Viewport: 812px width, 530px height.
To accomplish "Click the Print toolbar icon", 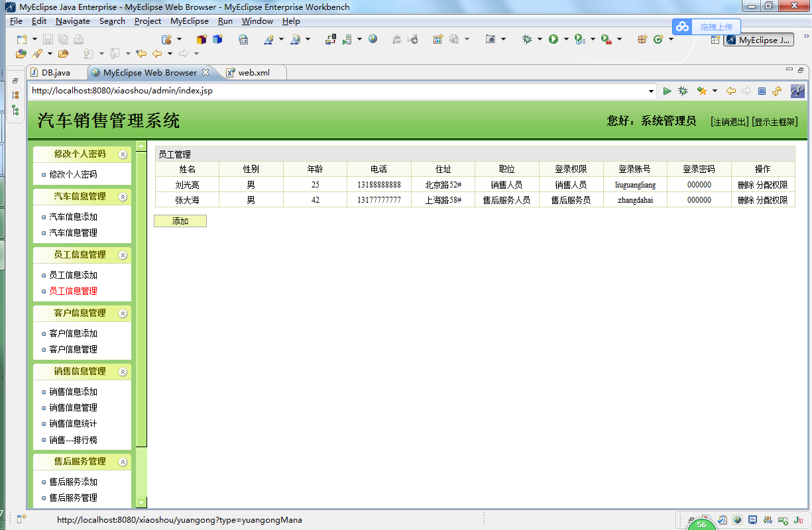I will coord(78,40).
